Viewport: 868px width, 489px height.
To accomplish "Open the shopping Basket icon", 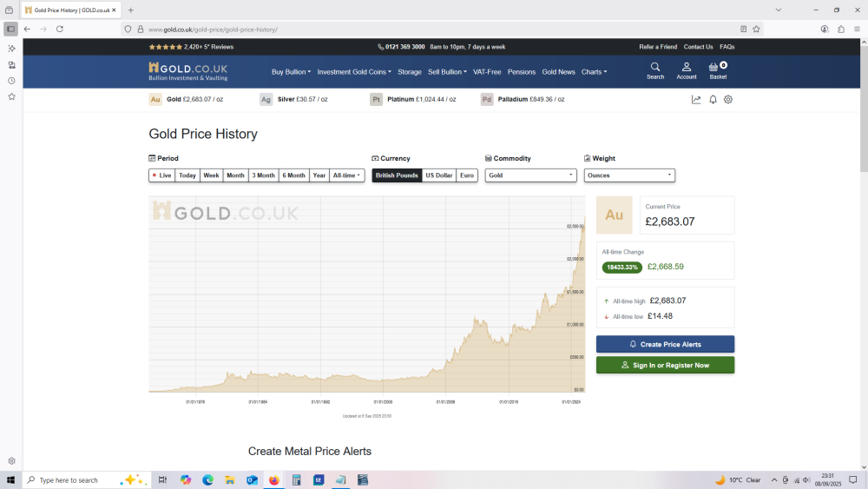I will (718, 71).
